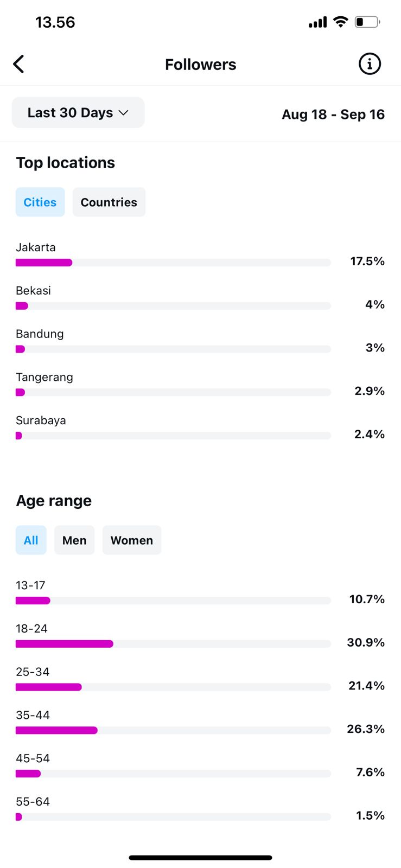Open the Last 30 Days dropdown
This screenshot has width=401, height=868.
[78, 113]
